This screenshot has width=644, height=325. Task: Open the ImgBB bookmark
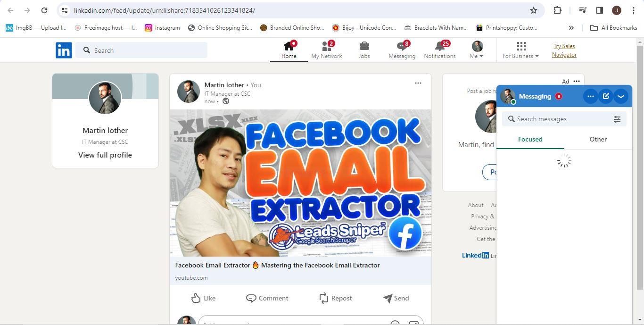pos(36,28)
